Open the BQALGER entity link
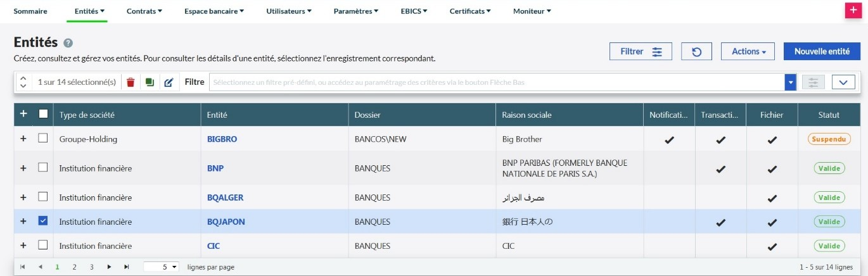Screen dimensions: 868x276 pos(225,198)
